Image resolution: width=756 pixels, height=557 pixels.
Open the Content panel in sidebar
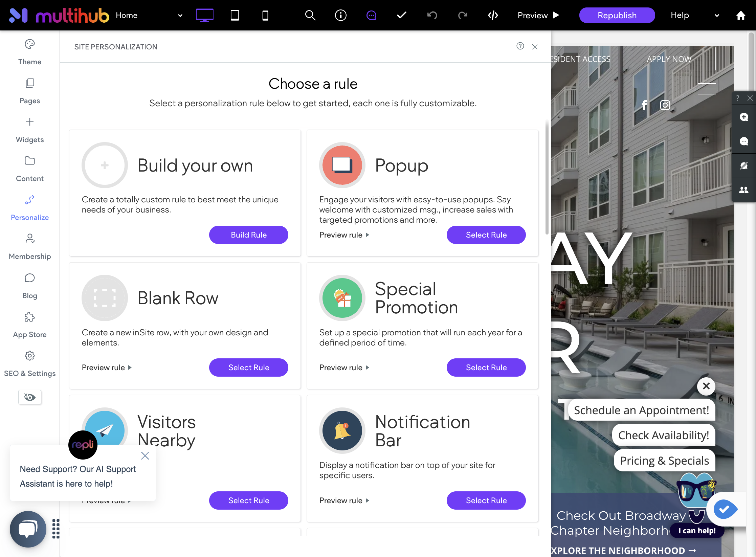pos(30,169)
